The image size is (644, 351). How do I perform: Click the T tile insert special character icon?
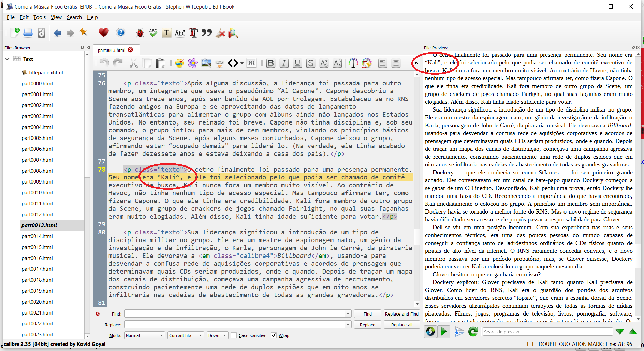[166, 33]
